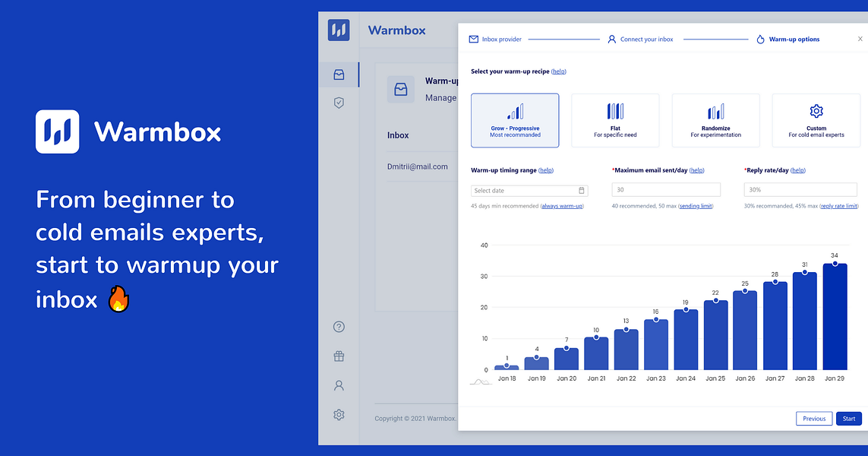The width and height of the screenshot is (868, 456).
Task: Open settings via the gear icon
Action: 339,414
